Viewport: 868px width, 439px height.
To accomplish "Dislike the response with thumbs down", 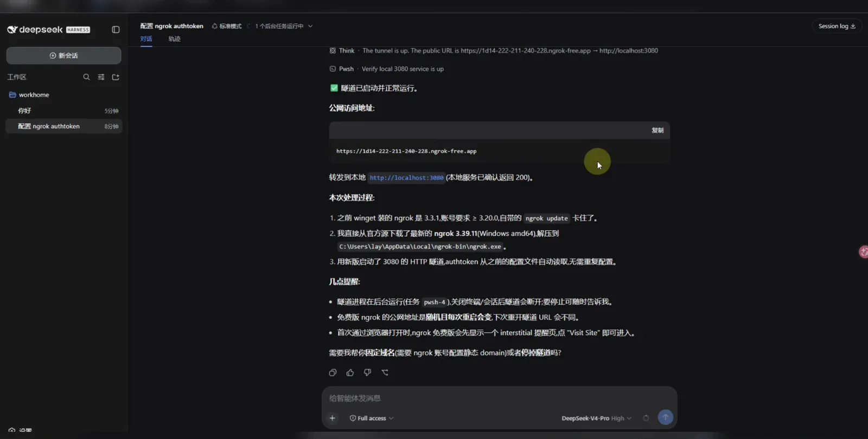I will click(367, 372).
